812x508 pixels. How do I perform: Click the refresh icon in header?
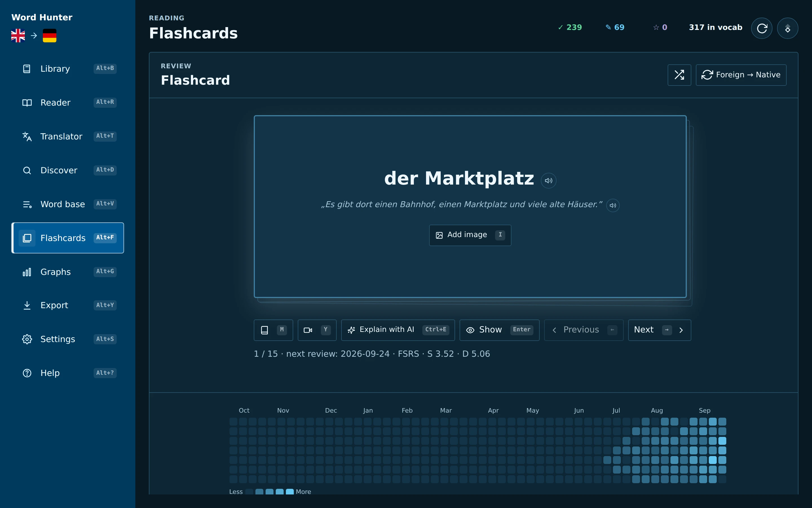coord(762,28)
